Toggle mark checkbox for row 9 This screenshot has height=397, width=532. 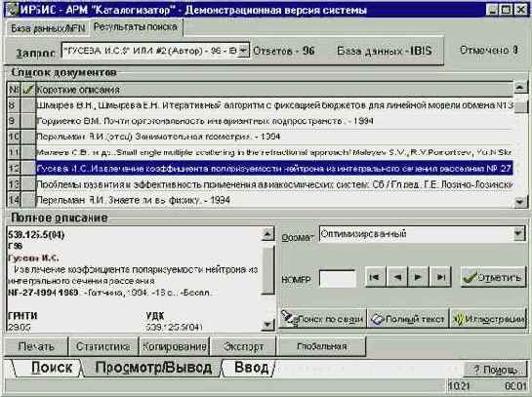[x=28, y=121]
